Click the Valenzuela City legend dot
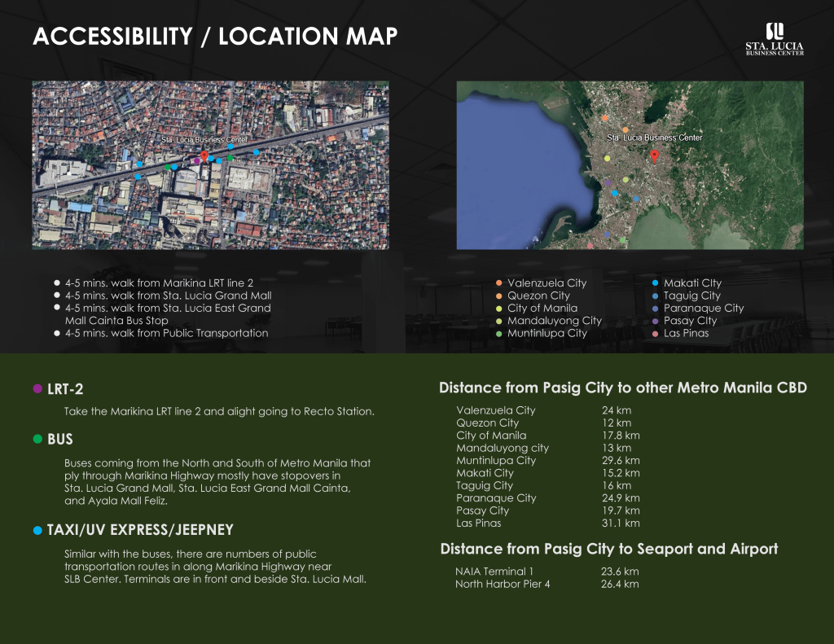This screenshot has width=834, height=644. (499, 283)
